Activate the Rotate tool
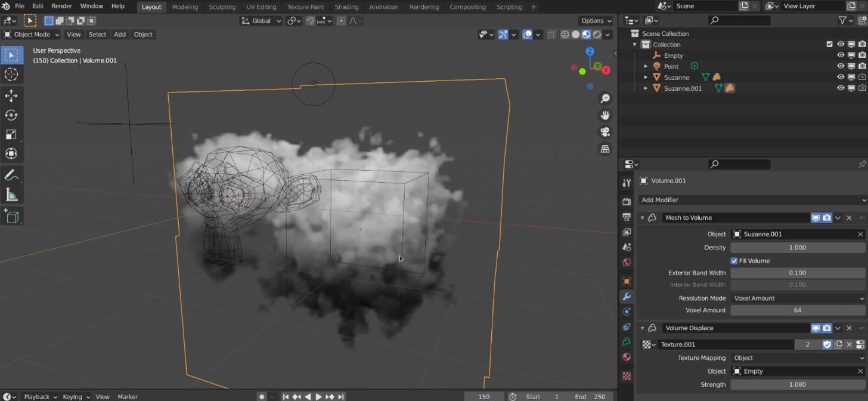The width and height of the screenshot is (868, 401). (11, 115)
